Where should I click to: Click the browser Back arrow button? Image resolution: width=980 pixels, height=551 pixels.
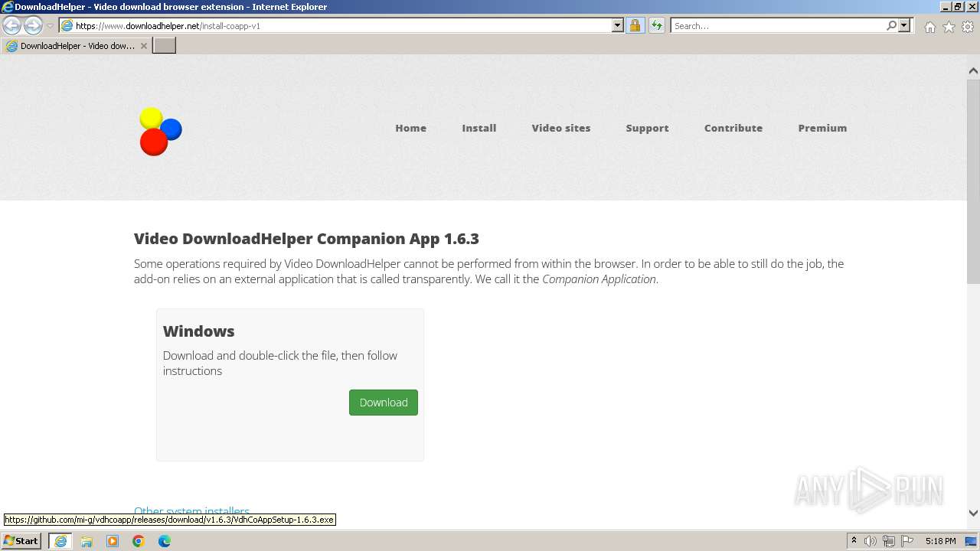pyautogui.click(x=11, y=25)
